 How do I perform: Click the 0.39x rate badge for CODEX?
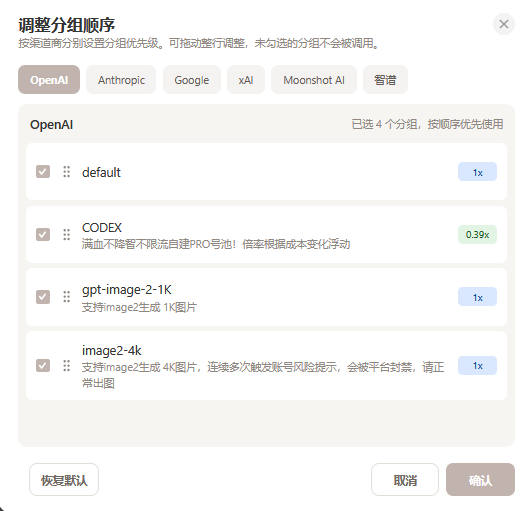coord(477,235)
